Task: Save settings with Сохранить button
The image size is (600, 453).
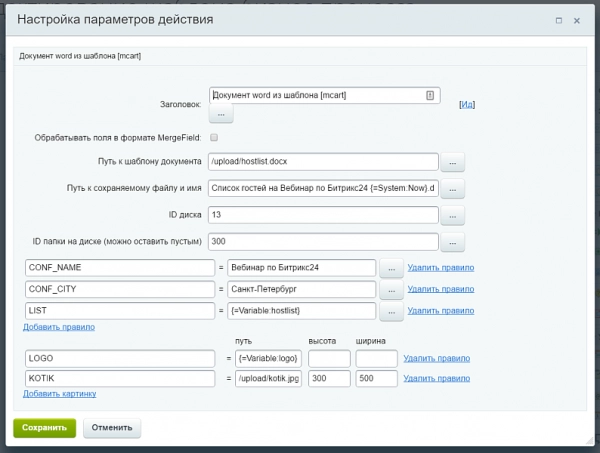Action: pyautogui.click(x=44, y=428)
